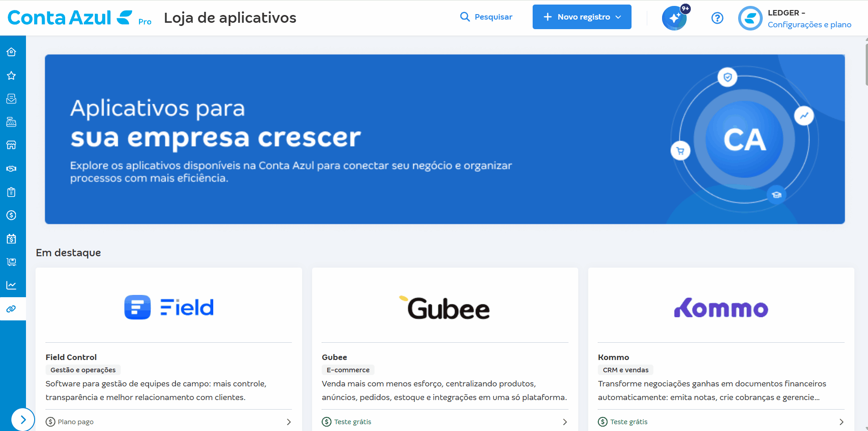Image resolution: width=868 pixels, height=431 pixels.
Task: Click the inbox tray icon in sidebar
Action: coord(11,99)
